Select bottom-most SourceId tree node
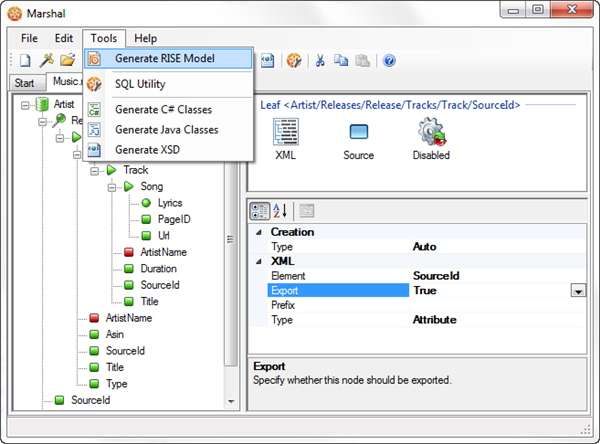The width and height of the screenshot is (600, 444). click(x=91, y=400)
